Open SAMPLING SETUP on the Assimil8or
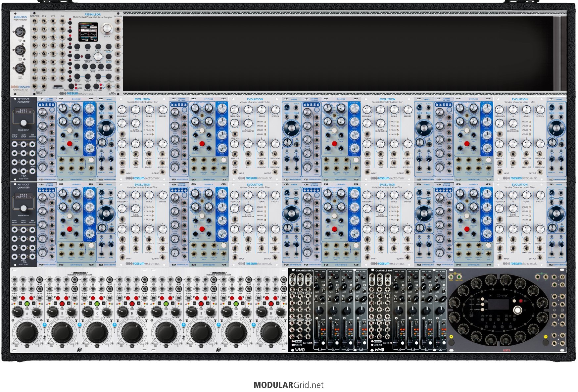Image resolution: width=578 pixels, height=392 pixels. tap(88, 57)
